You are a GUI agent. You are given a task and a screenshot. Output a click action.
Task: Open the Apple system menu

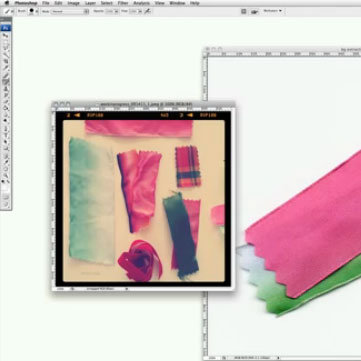click(7, 3)
